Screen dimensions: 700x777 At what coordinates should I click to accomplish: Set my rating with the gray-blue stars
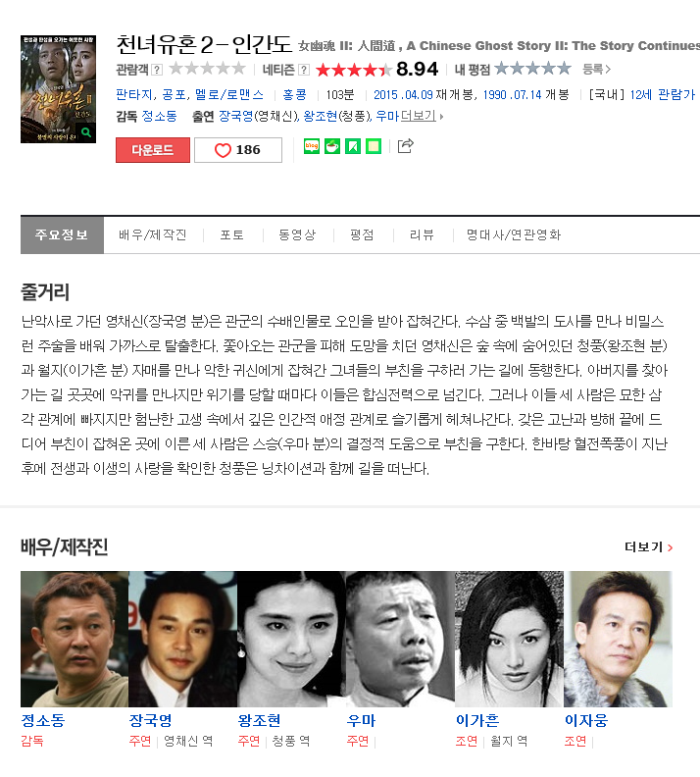coord(532,68)
